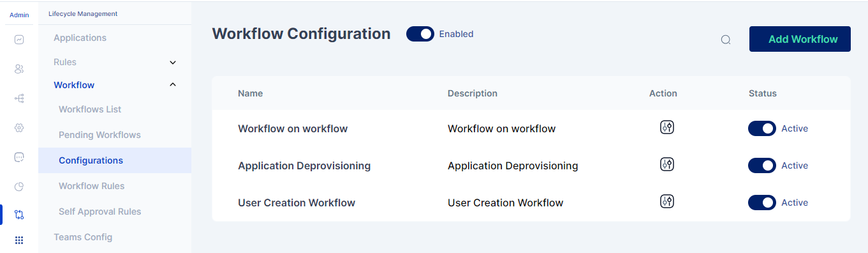Select the Application Deprovisioning workflow row name
The height and width of the screenshot is (253, 868).
click(304, 165)
